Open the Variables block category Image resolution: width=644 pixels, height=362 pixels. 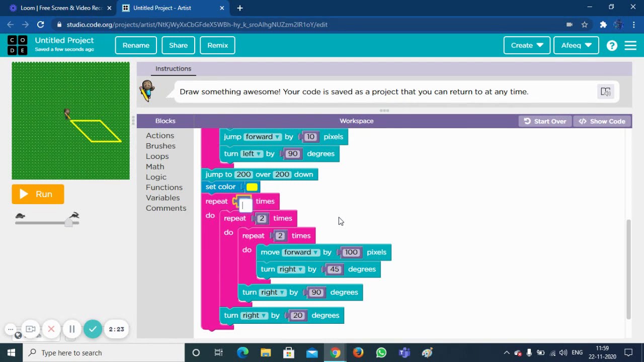pyautogui.click(x=163, y=198)
